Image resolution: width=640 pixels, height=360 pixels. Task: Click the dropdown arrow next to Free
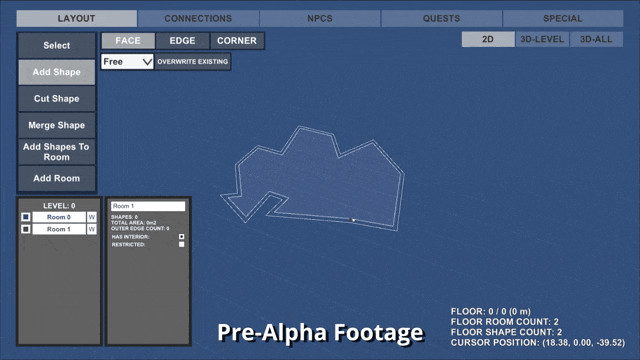pos(147,62)
